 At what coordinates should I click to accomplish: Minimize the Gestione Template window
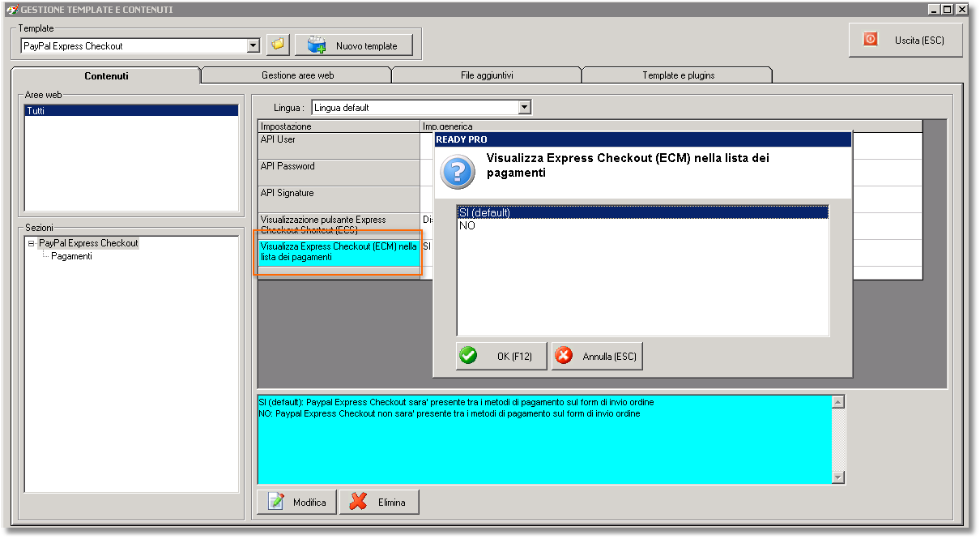tap(935, 10)
